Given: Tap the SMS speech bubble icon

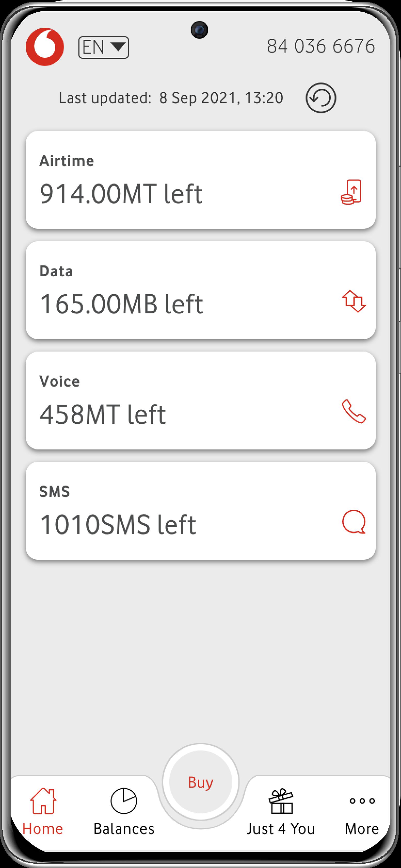Looking at the screenshot, I should click(x=354, y=522).
